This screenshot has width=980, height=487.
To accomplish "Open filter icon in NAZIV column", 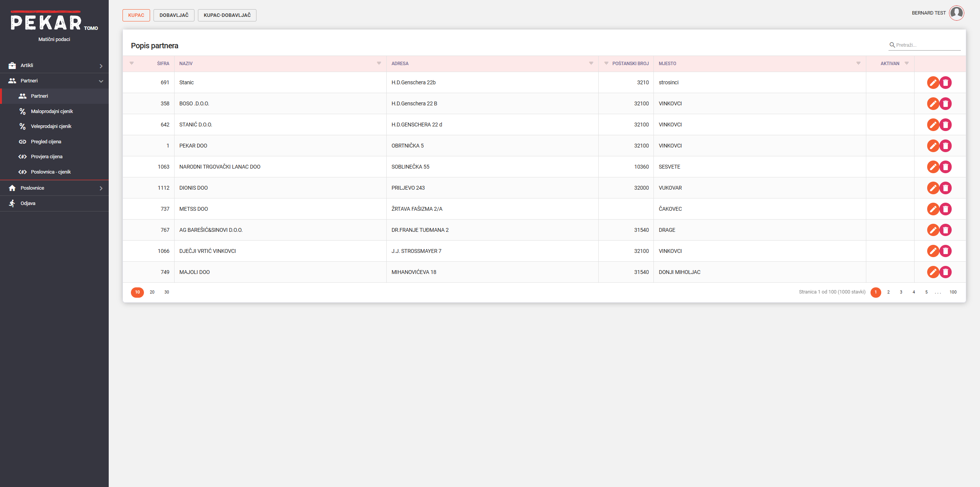I will click(379, 64).
